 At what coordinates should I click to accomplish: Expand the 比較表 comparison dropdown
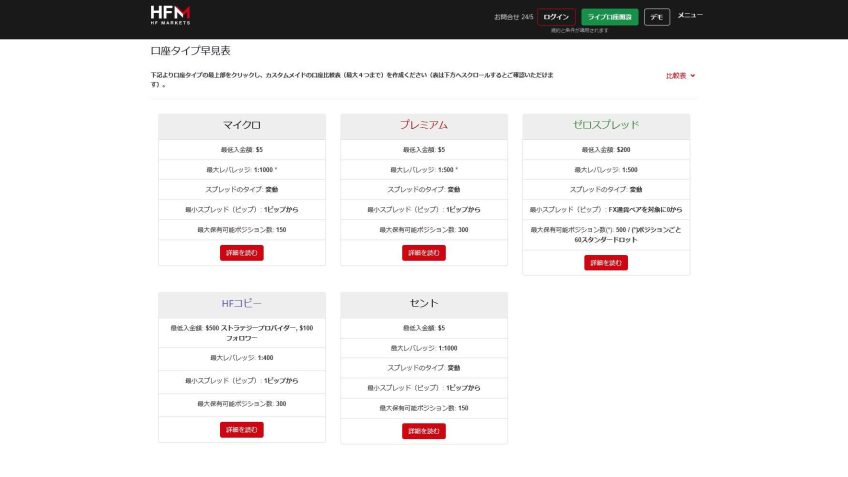tap(680, 75)
